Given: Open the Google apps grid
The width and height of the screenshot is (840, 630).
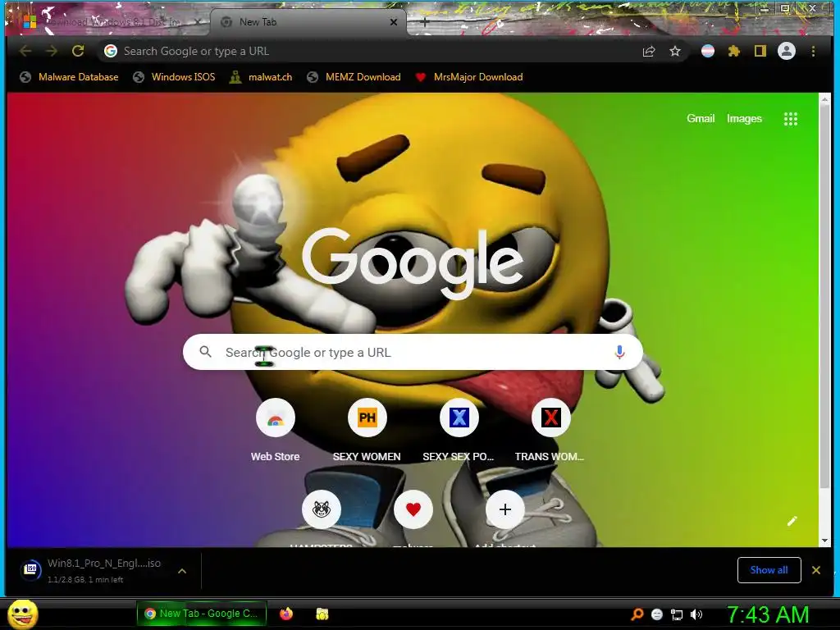Looking at the screenshot, I should 791,119.
